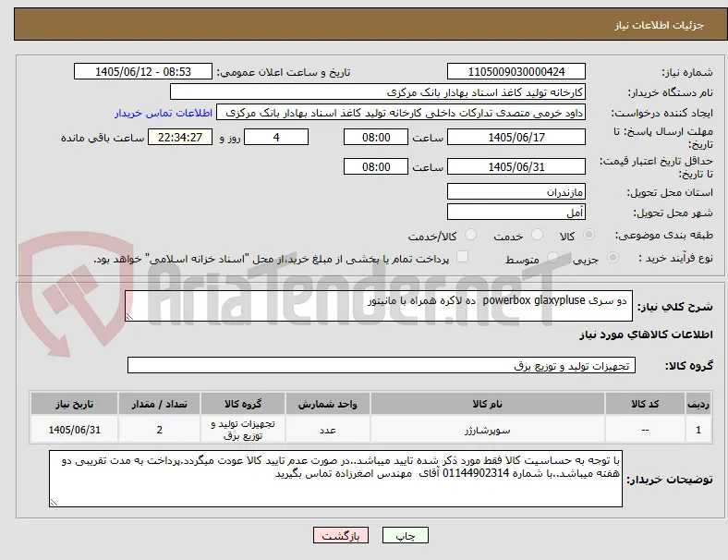
Task: Click the بازگشت back button
Action: 341,535
